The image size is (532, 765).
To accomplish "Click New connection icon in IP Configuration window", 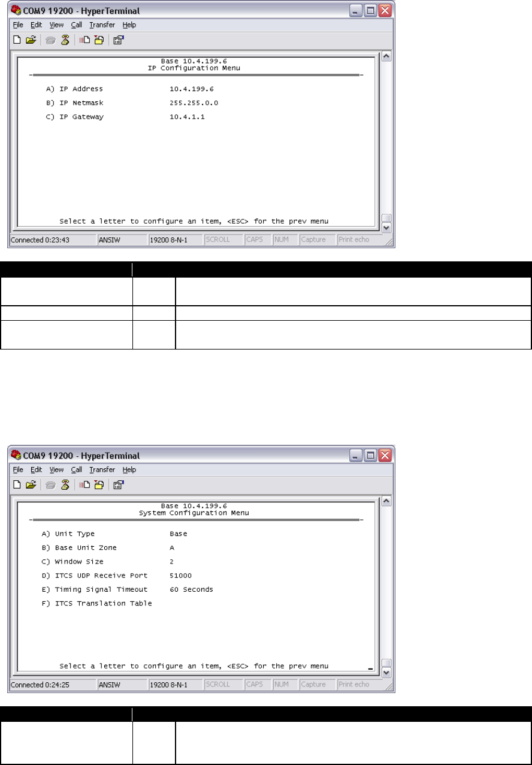I will tap(17, 40).
